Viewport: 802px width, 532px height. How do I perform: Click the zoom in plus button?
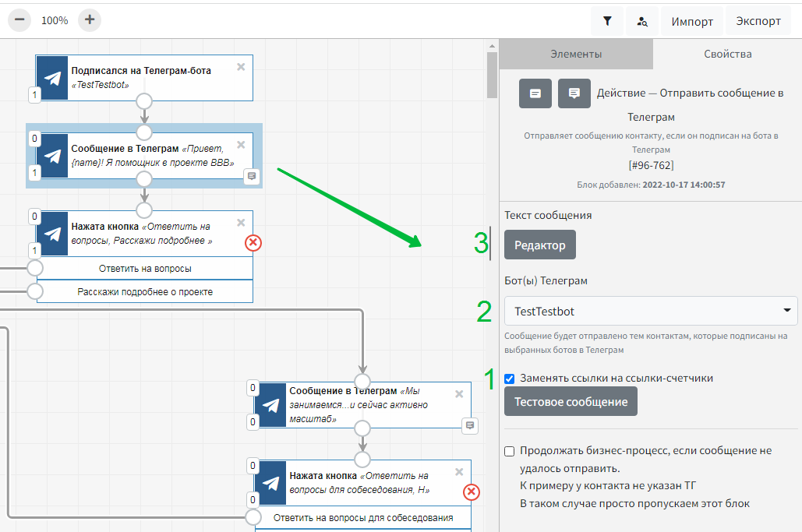tap(90, 20)
